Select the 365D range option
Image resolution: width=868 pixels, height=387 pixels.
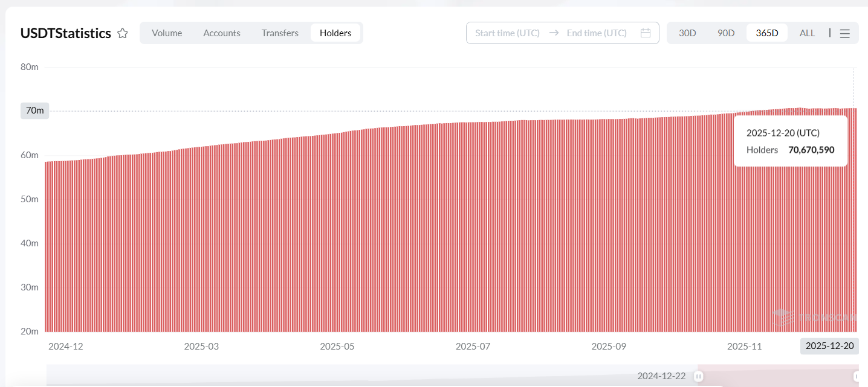(766, 33)
